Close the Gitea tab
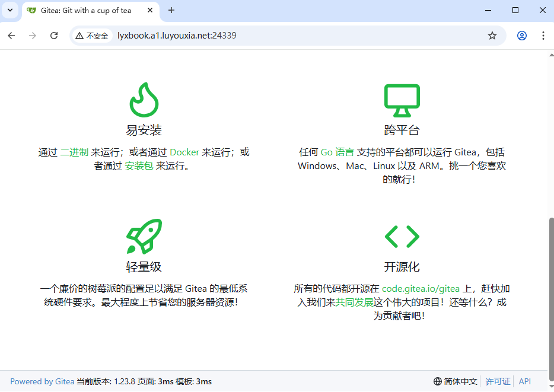The height and width of the screenshot is (392, 554). pyautogui.click(x=150, y=10)
